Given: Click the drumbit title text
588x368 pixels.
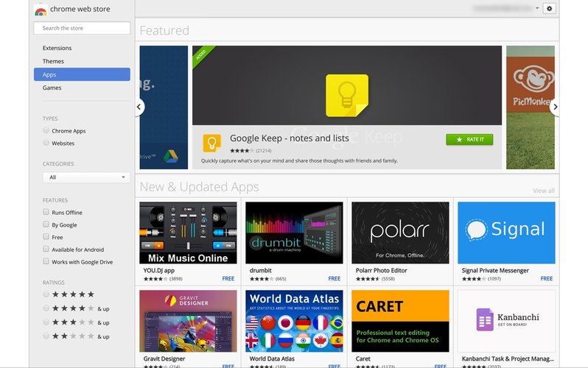Looking at the screenshot, I should 260,270.
